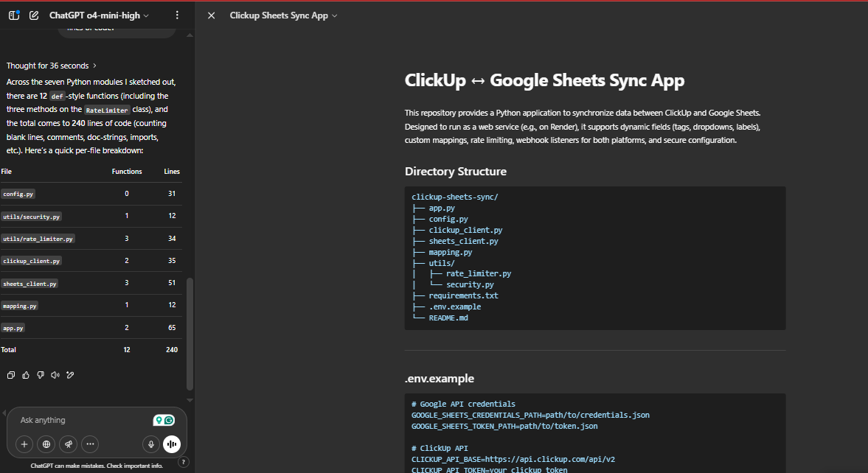Toggle the ChatGPT sidebar icon
The height and width of the screenshot is (473, 868).
click(x=15, y=15)
